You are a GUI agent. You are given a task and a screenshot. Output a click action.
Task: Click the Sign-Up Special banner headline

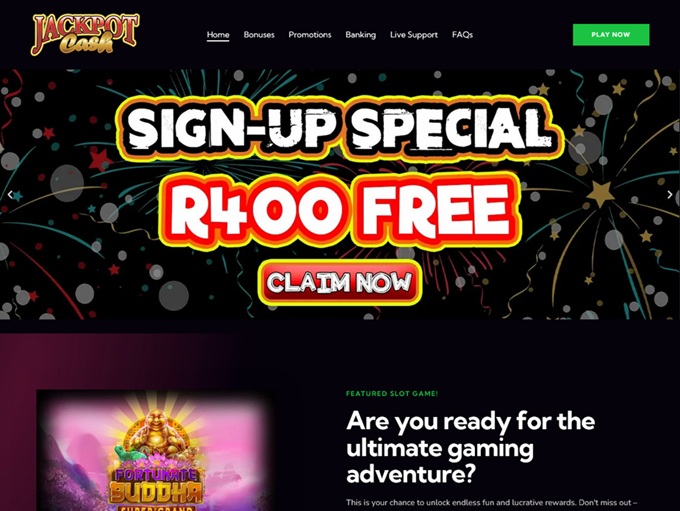click(x=340, y=127)
